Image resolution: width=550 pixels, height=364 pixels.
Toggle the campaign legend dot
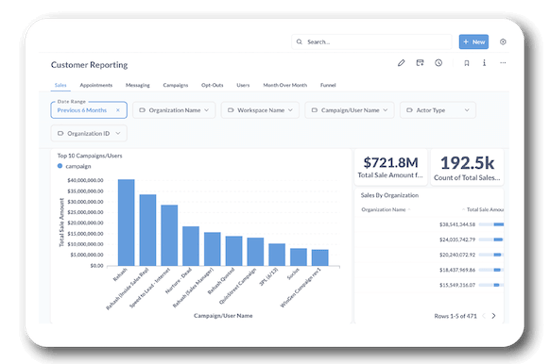[x=60, y=166]
